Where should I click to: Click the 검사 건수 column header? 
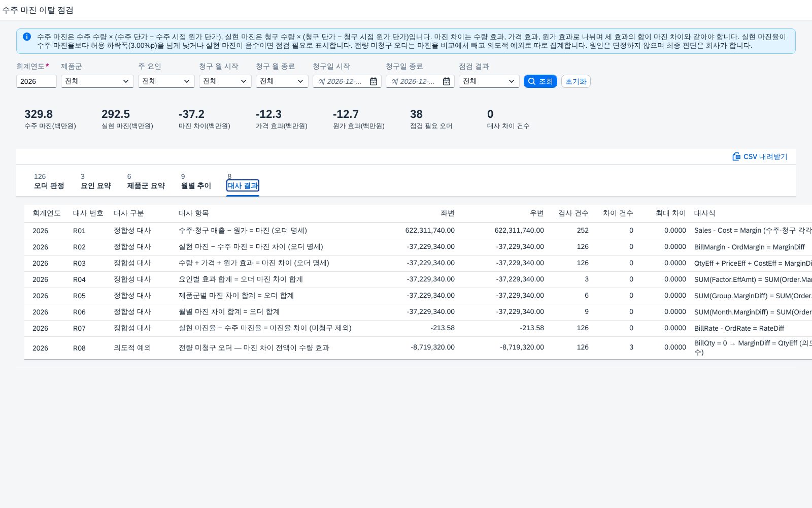point(573,213)
